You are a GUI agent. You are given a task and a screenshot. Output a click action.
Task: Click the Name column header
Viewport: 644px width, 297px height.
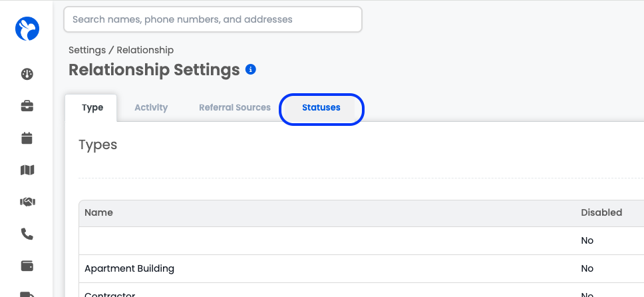[98, 212]
